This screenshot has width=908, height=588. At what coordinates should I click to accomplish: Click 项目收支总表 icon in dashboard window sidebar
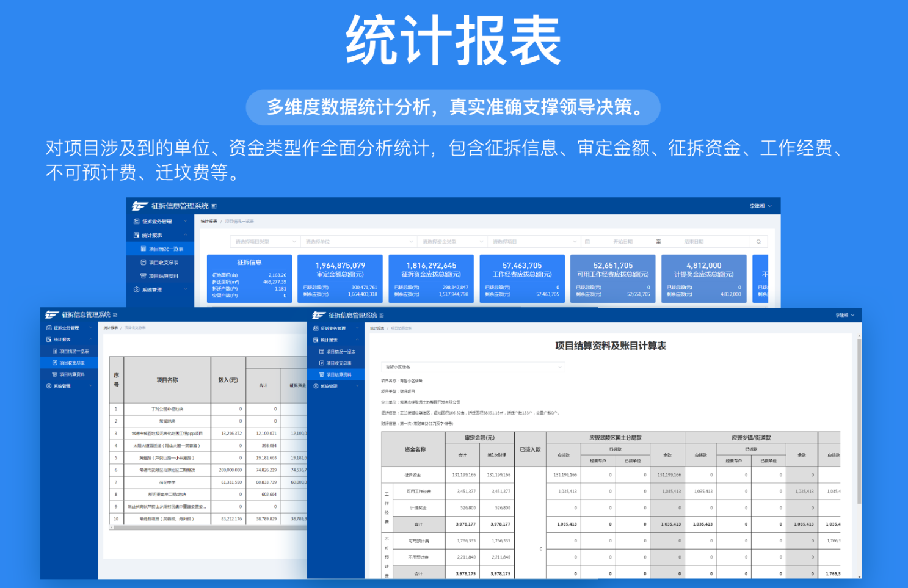143,263
